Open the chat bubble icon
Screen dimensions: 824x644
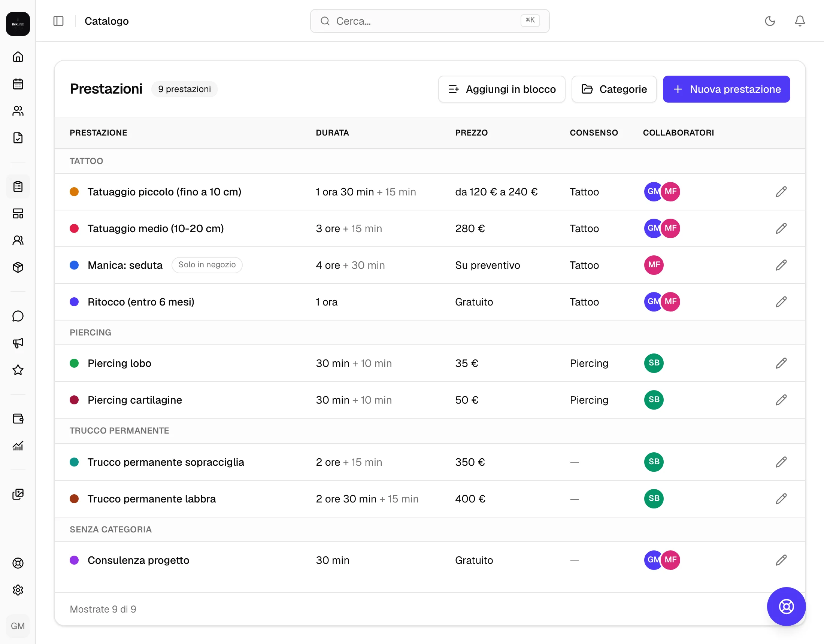(18, 316)
